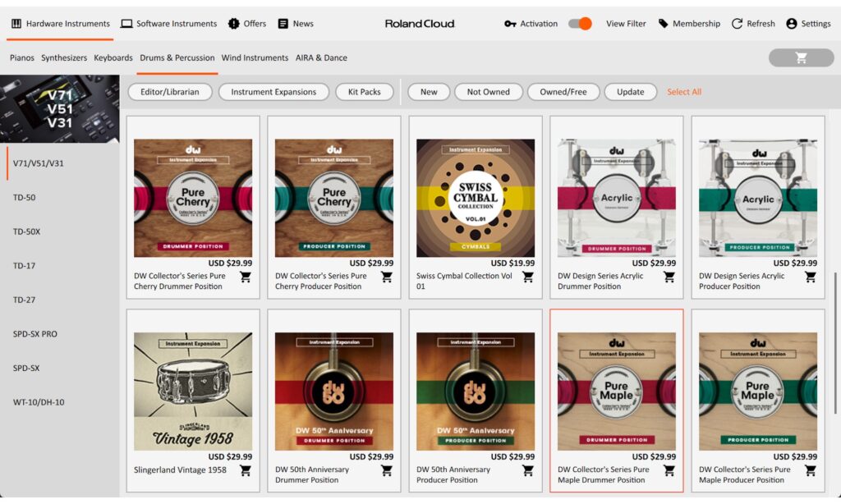Switch to Software Instruments tab
Viewport: 841px width, 504px height.
tap(168, 24)
